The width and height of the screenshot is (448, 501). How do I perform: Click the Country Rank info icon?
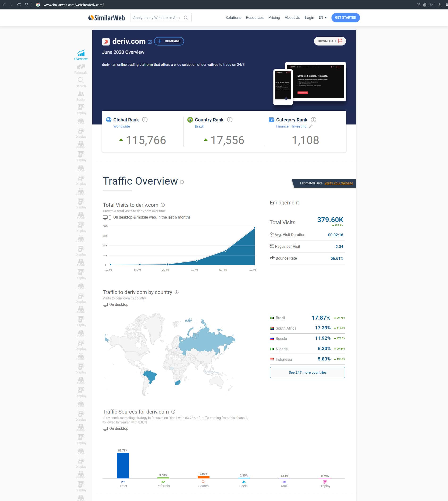click(x=230, y=120)
